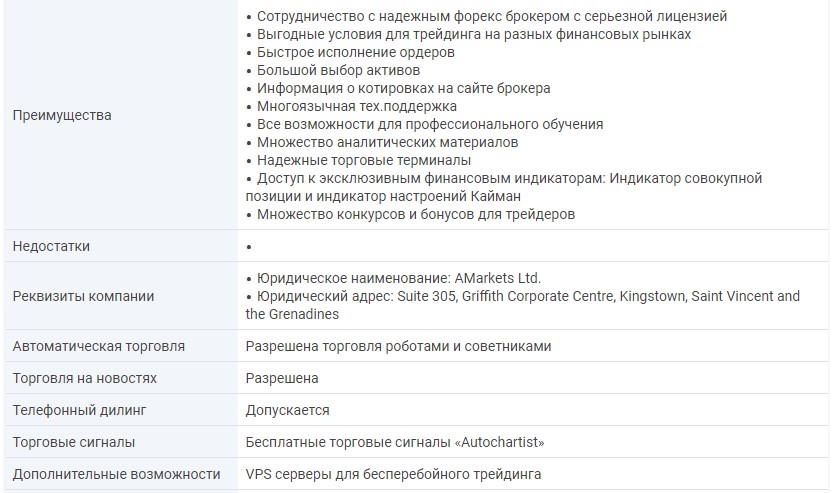Image resolution: width=834 pixels, height=493 pixels.
Task: Click the 'Большой выбор активов' bullet
Action: tap(338, 70)
